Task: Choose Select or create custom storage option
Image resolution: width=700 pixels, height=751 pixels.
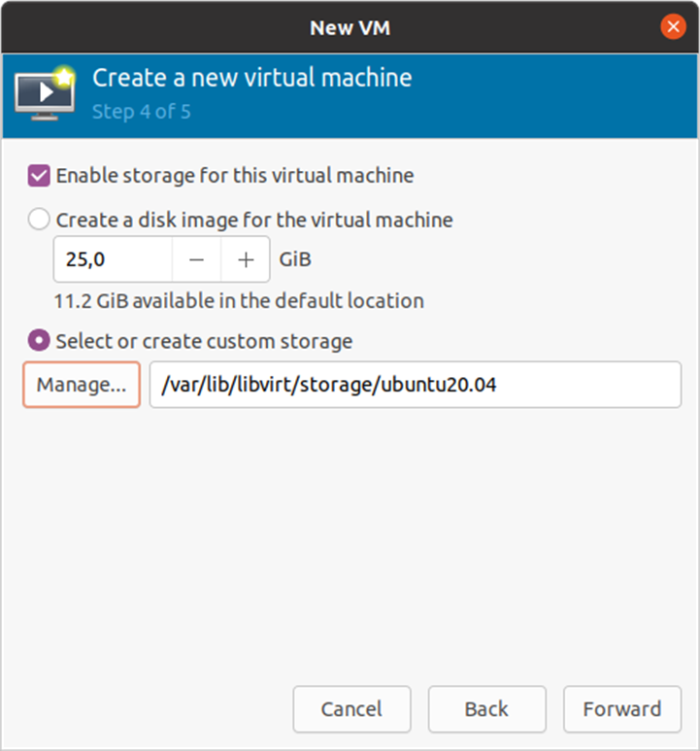Action: tap(39, 341)
